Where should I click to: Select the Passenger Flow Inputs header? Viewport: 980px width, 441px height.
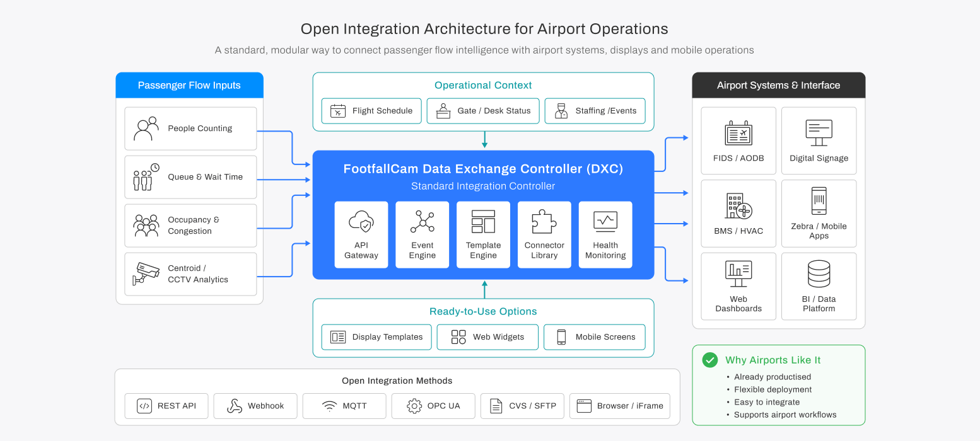point(189,85)
